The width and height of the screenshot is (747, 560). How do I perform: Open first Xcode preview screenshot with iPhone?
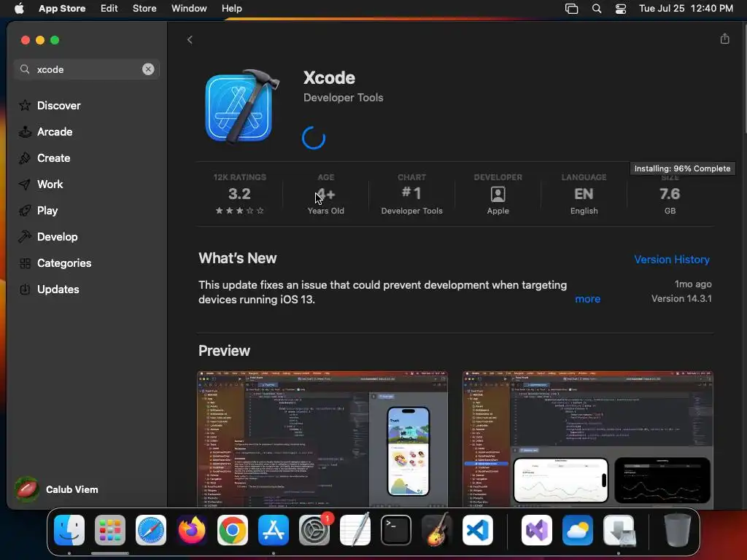(322, 439)
